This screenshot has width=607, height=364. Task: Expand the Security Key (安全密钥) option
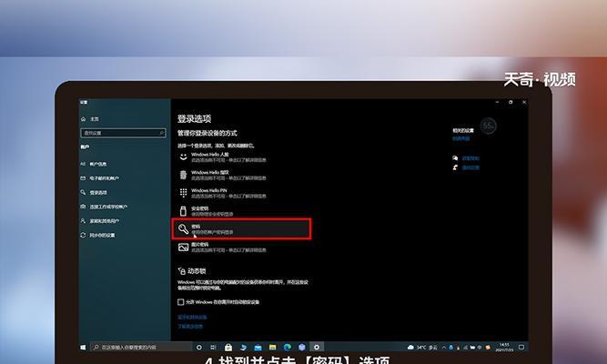pos(241,211)
